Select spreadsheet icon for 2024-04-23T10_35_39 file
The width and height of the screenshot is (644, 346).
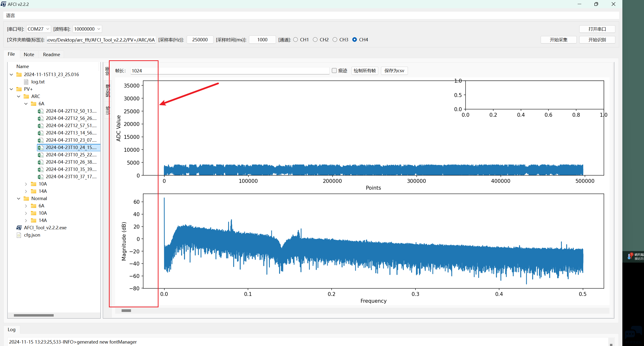coord(41,169)
